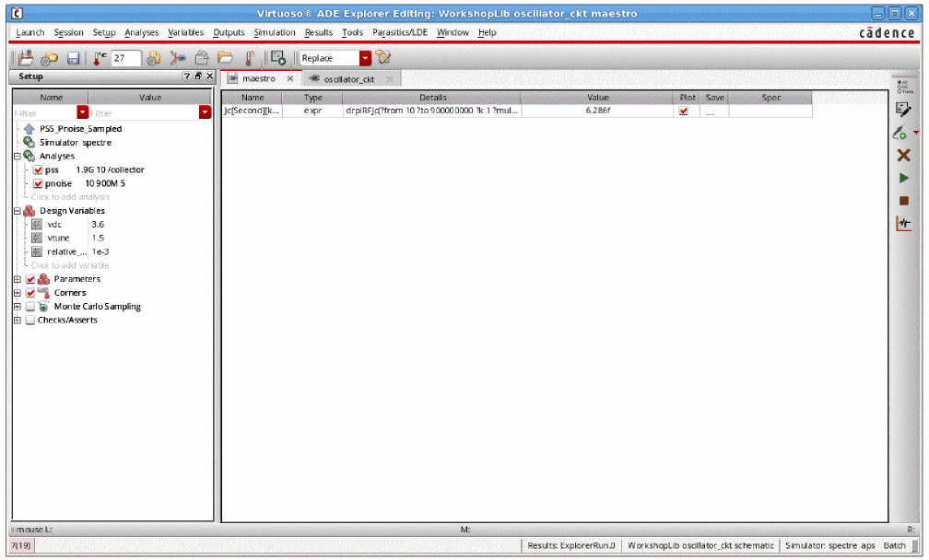
Task: Close the maestro tab with its X
Action: 290,78
